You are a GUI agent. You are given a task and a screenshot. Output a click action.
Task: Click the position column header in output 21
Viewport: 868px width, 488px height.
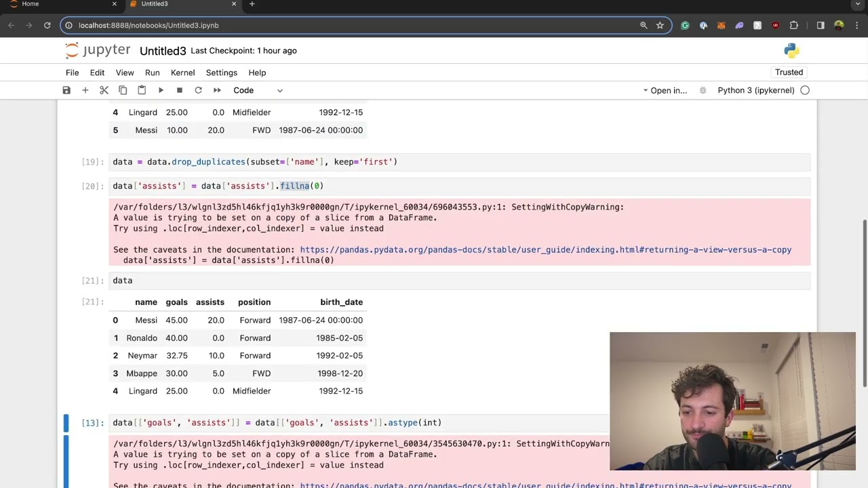254,302
